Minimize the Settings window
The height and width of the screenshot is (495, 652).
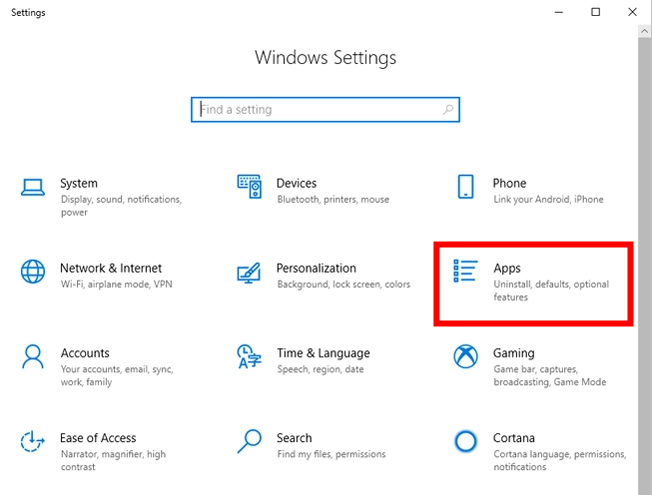click(559, 12)
